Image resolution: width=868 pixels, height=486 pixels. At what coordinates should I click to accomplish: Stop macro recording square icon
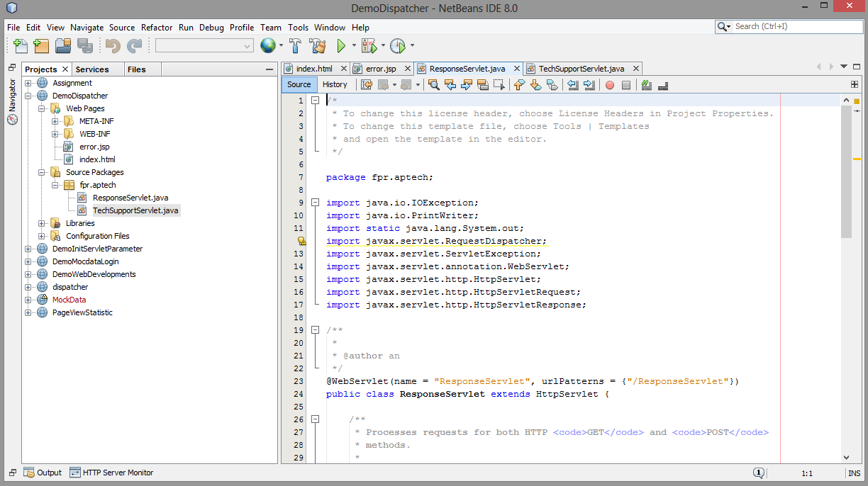click(626, 85)
